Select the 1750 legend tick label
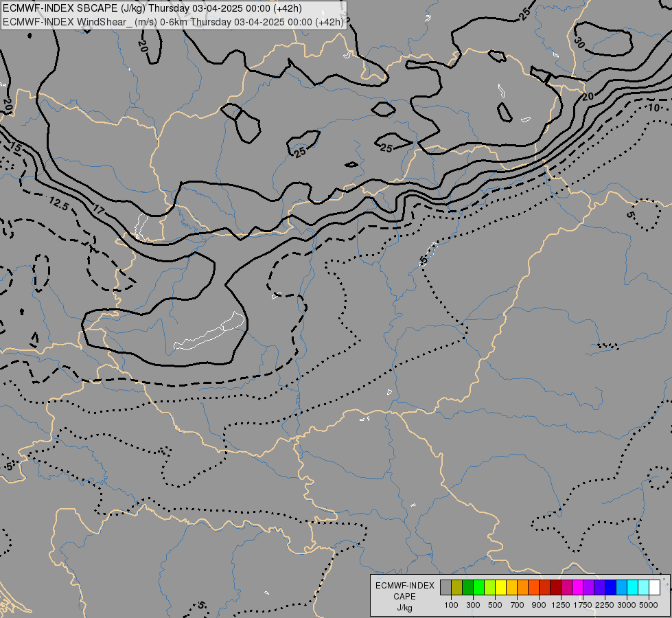 583,605
